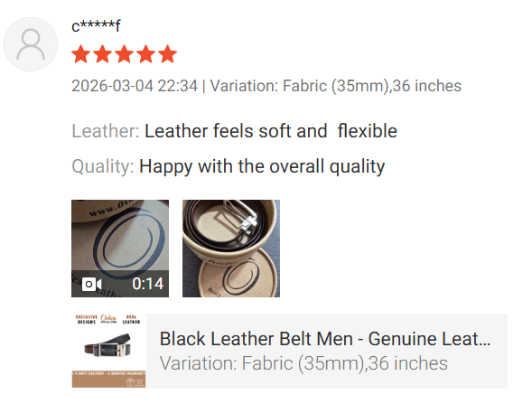
Task: Open the belt-in-box review photo
Action: tap(231, 249)
